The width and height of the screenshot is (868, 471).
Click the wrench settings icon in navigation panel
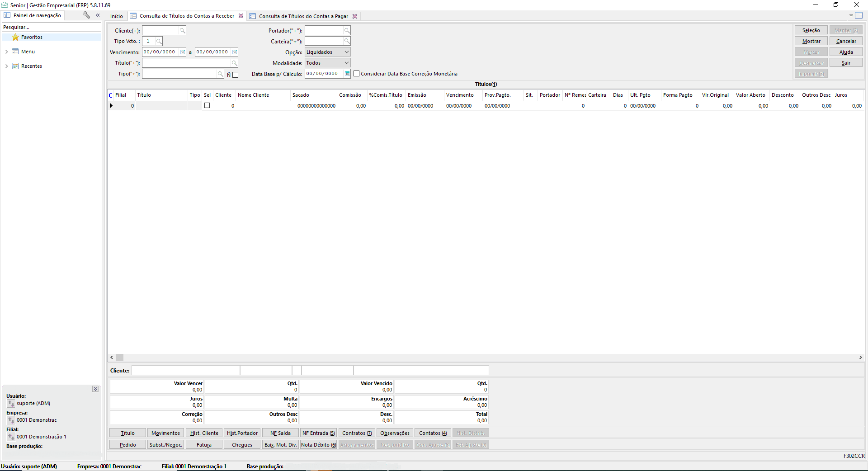86,15
